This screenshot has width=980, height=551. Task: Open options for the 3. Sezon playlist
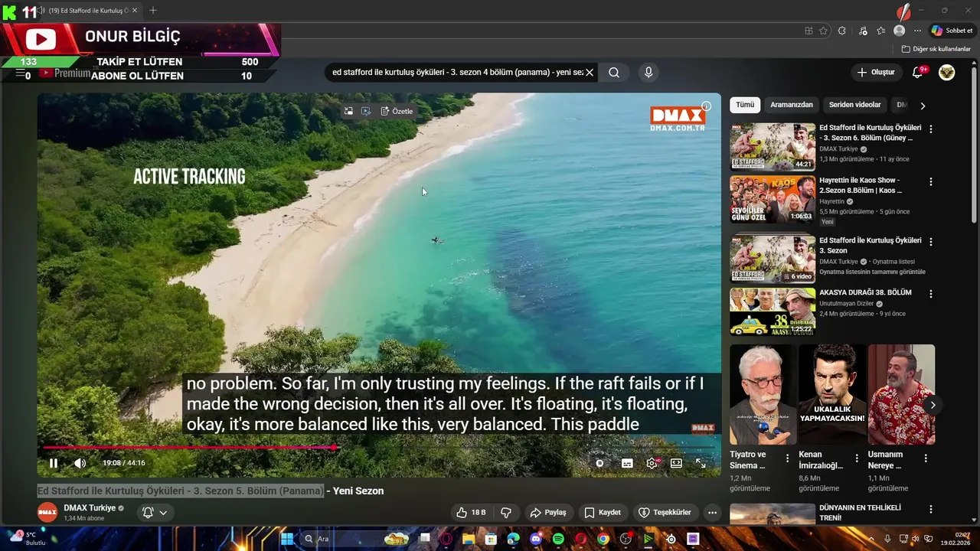[931, 242]
